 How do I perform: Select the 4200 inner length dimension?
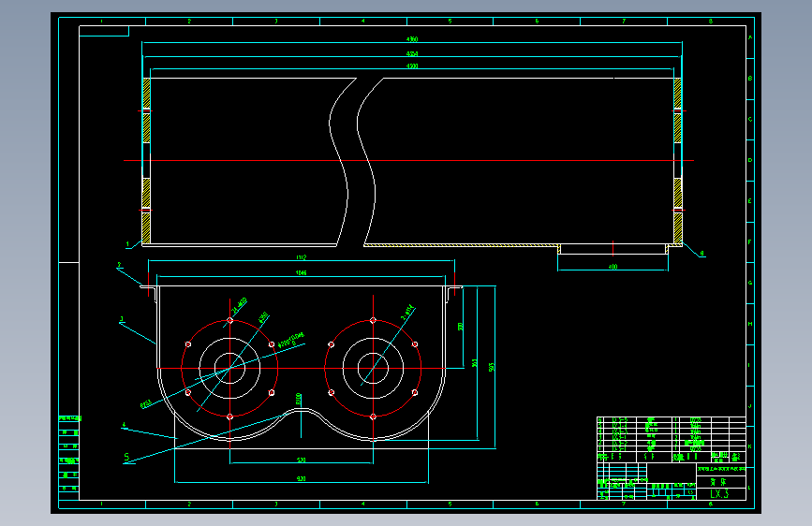tap(412, 66)
